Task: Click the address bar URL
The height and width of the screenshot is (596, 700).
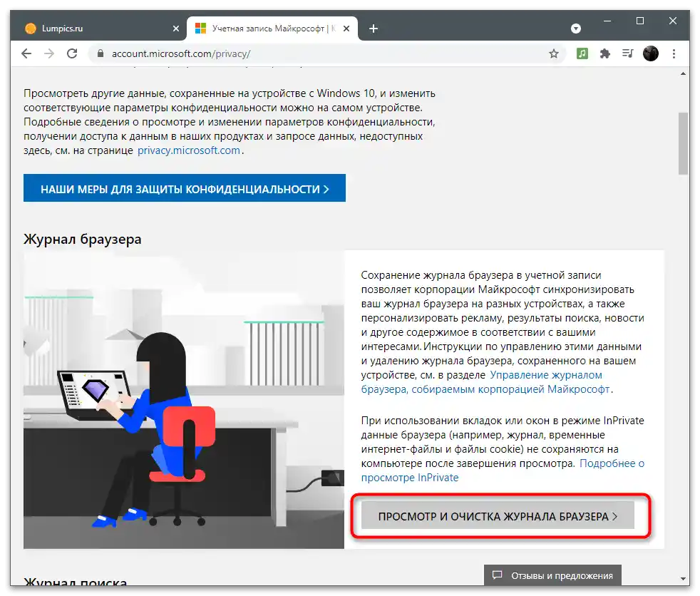Action: [x=181, y=54]
